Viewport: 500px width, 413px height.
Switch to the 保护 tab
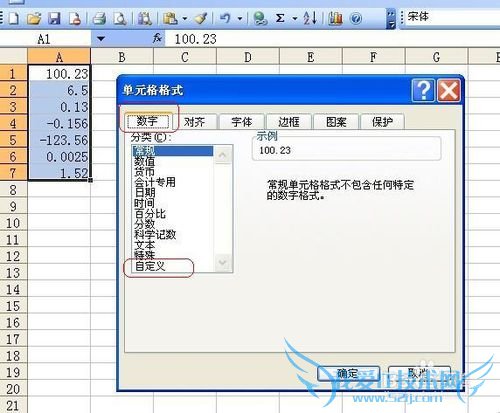[383, 122]
